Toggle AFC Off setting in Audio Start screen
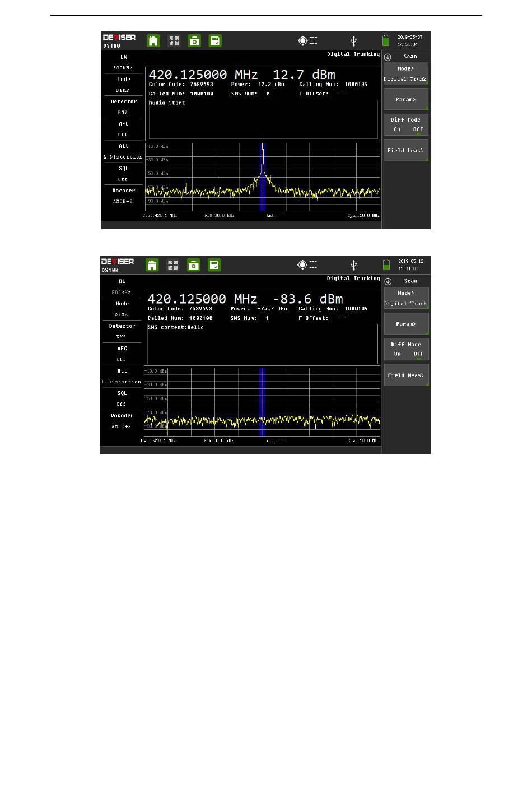This screenshot has height=789, width=532. [x=123, y=129]
